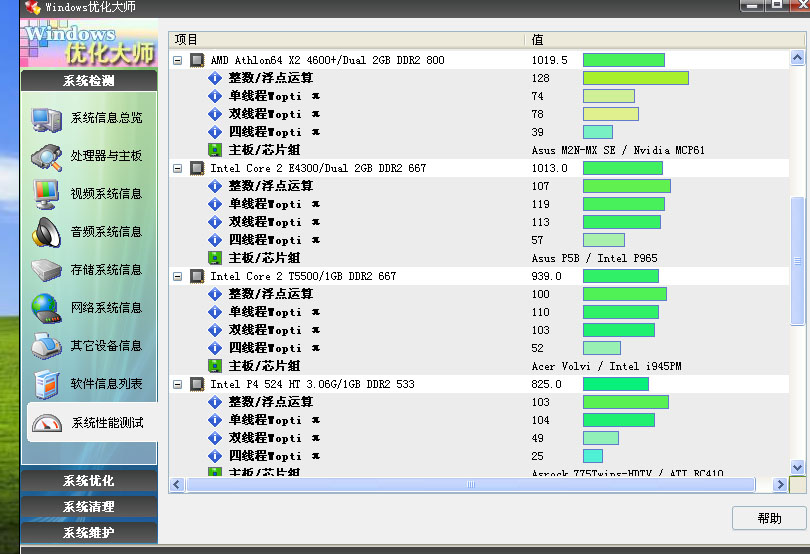Screen dimensions: 810x554
Task: Click info icon of 单线程 row valued 119
Action: pyautogui.click(x=215, y=204)
